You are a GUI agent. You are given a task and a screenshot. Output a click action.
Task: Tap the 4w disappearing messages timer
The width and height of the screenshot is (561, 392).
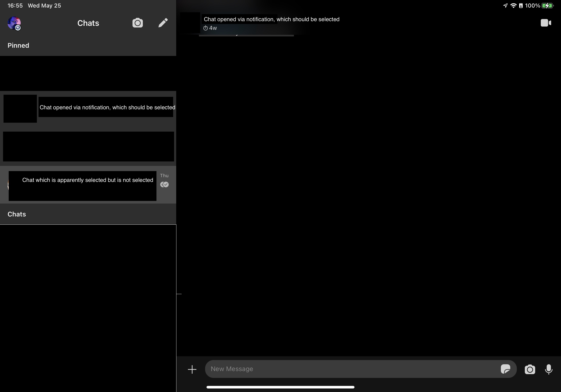tap(210, 28)
